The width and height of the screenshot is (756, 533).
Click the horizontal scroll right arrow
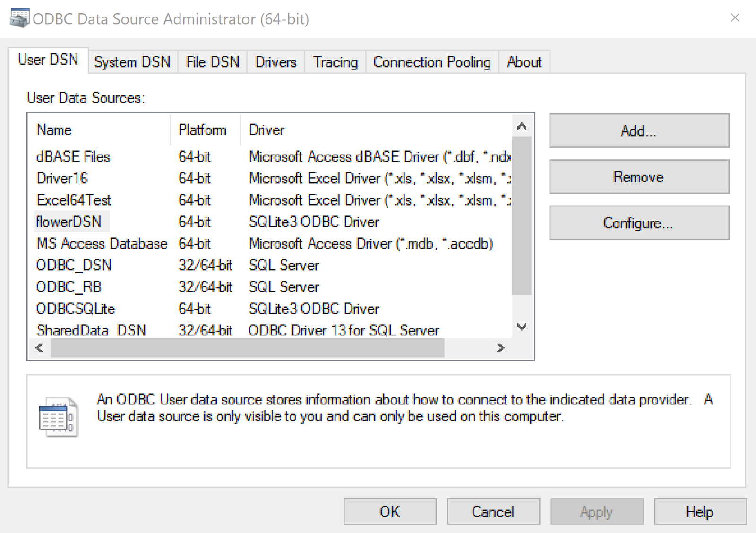pyautogui.click(x=500, y=348)
